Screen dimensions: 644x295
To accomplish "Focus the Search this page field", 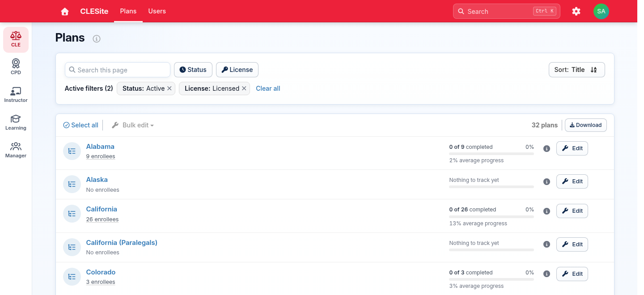I will click(x=118, y=70).
